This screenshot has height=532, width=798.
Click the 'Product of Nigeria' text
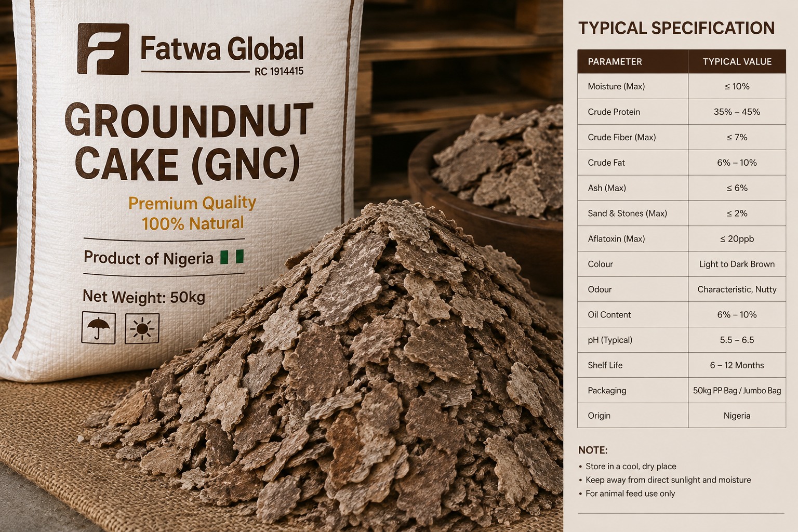click(x=149, y=258)
